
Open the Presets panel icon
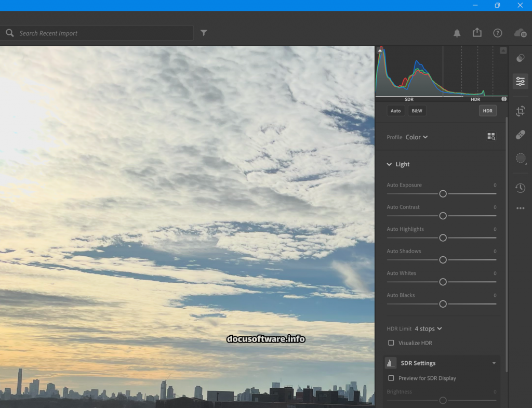520,59
